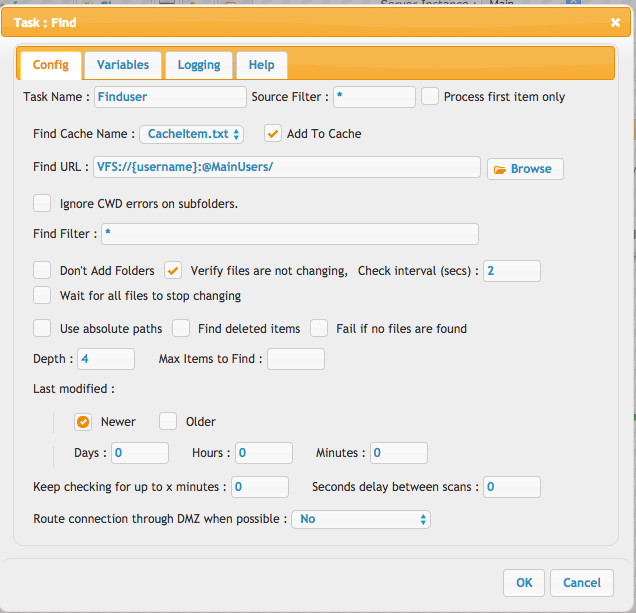The image size is (636, 613).
Task: Switch to the Variables tab
Action: click(123, 65)
